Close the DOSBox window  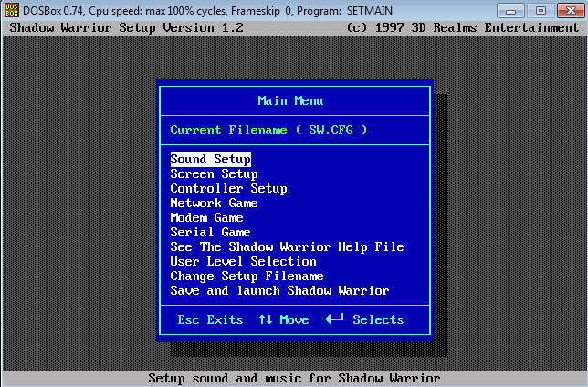pyautogui.click(x=571, y=11)
